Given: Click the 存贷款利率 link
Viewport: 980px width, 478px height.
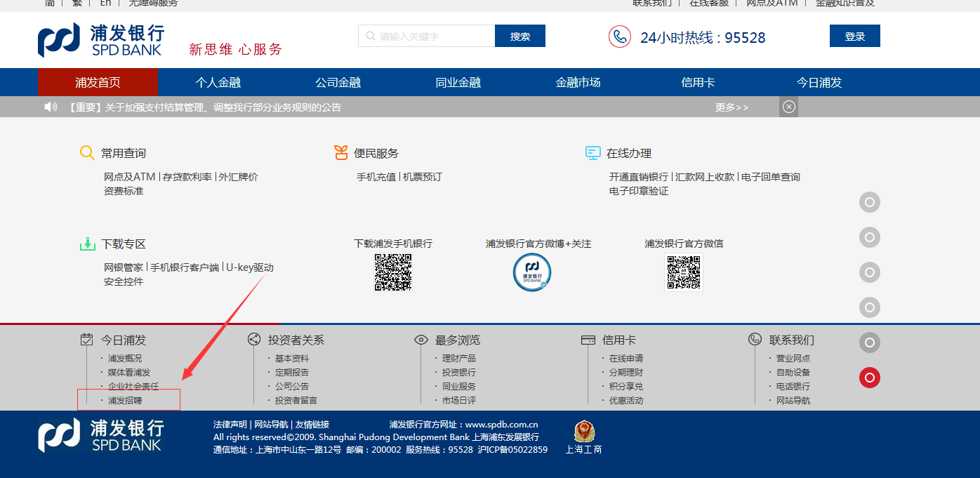Looking at the screenshot, I should (187, 177).
